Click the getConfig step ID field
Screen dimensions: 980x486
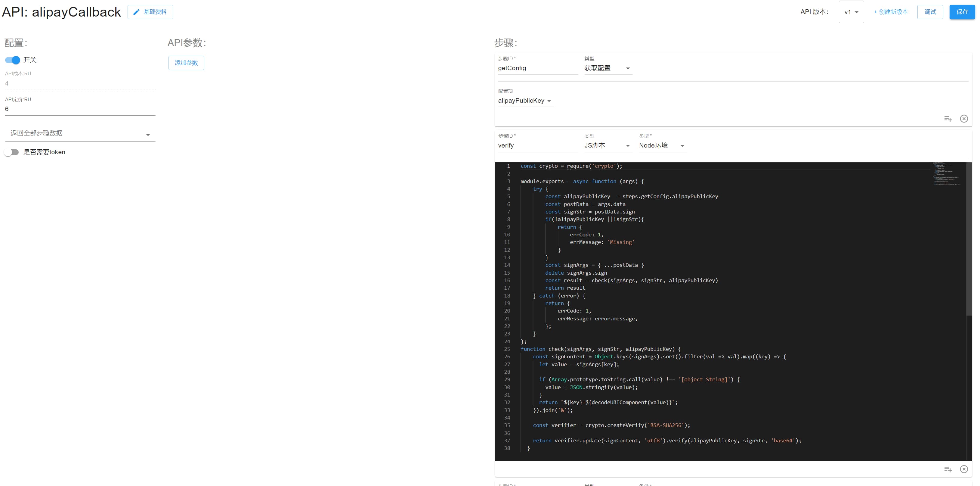[x=538, y=69]
